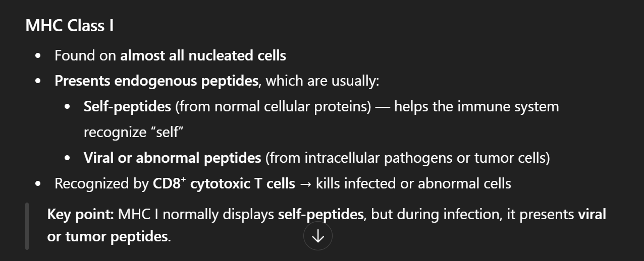Click the bold "self-peptides" in the key point

coord(320,215)
